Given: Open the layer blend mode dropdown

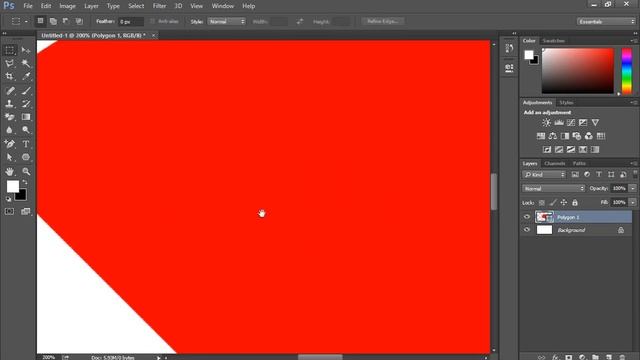Looking at the screenshot, I should pyautogui.click(x=554, y=189).
